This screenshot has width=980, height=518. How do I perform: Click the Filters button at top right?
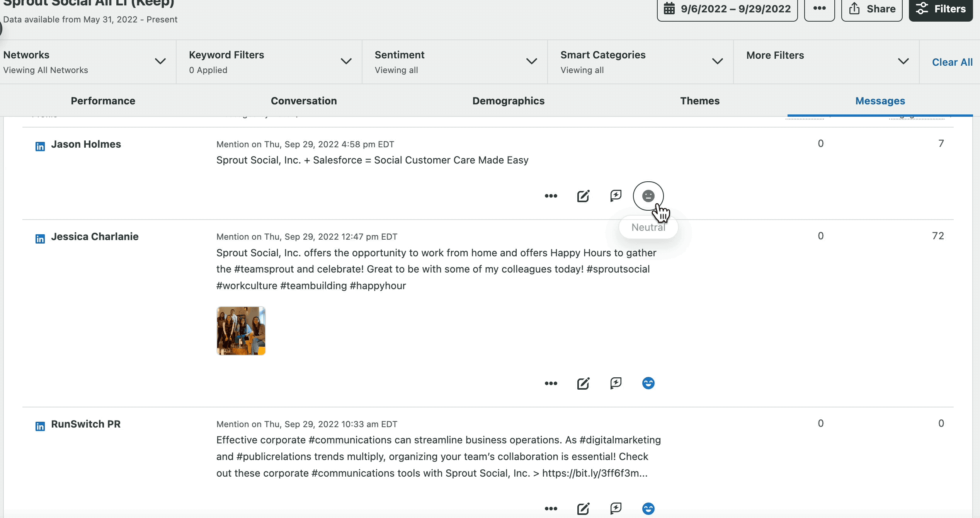tap(941, 9)
